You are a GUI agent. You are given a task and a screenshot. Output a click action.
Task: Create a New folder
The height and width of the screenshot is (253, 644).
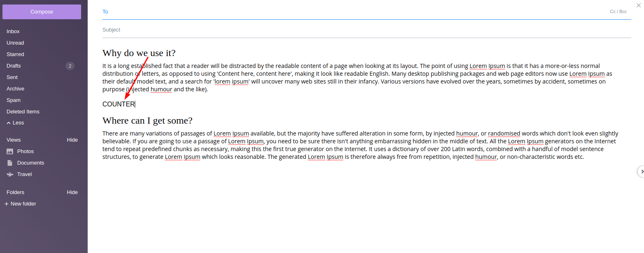(x=23, y=204)
